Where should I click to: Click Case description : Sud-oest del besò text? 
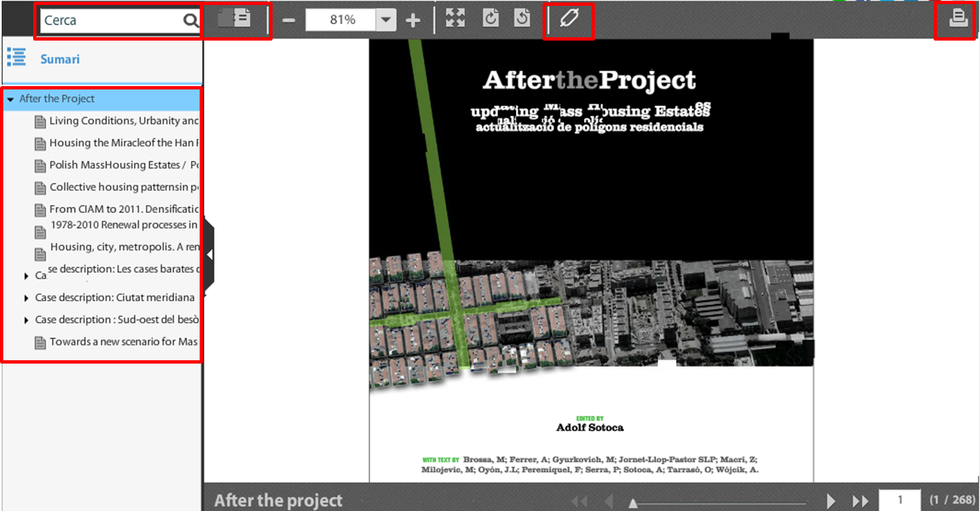click(x=117, y=319)
